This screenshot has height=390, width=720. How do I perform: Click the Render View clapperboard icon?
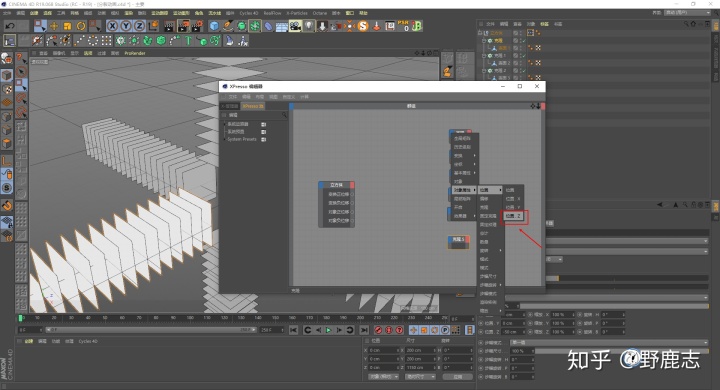click(169, 26)
